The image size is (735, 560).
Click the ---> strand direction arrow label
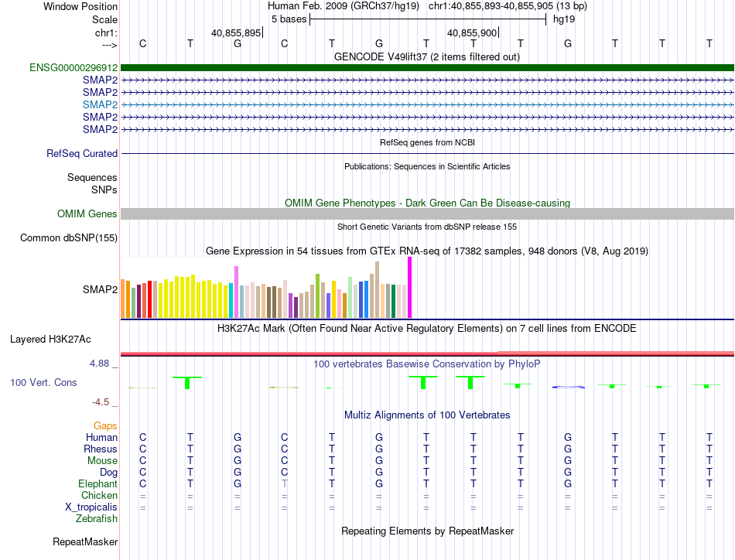point(110,45)
